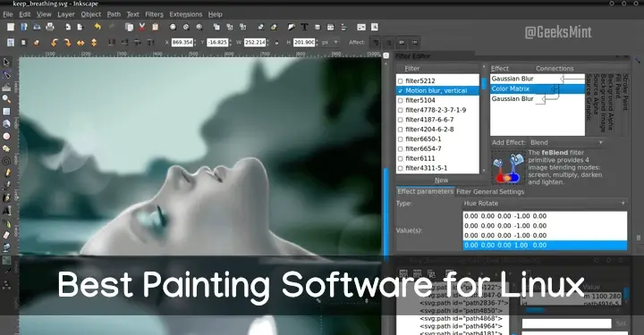
Task: Open the Add Effect Blend dropdown
Action: (x=566, y=142)
